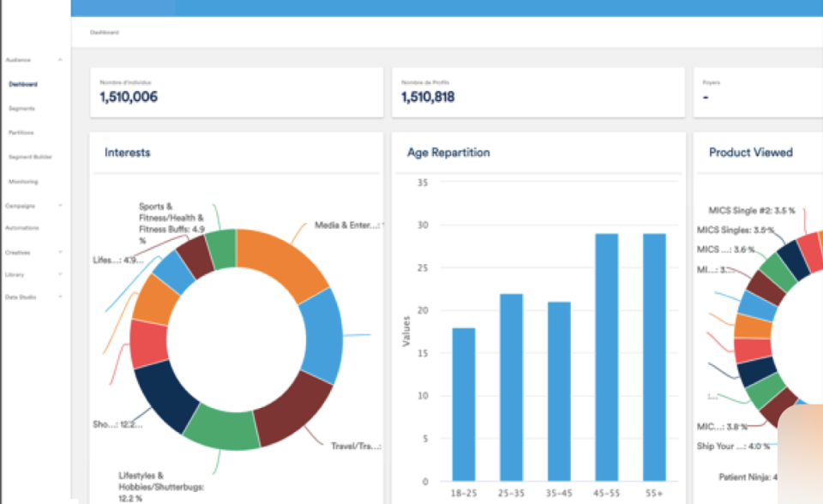Click the 1,510,006 individuals count card
The image size is (823, 504).
[x=236, y=93]
